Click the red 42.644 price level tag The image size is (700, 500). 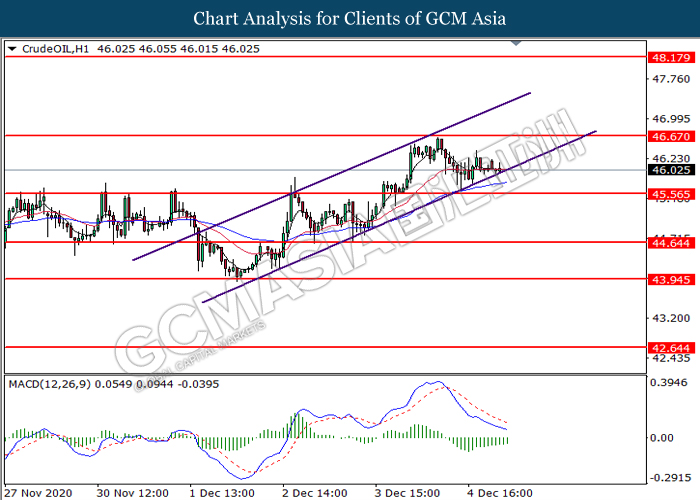pyautogui.click(x=666, y=347)
